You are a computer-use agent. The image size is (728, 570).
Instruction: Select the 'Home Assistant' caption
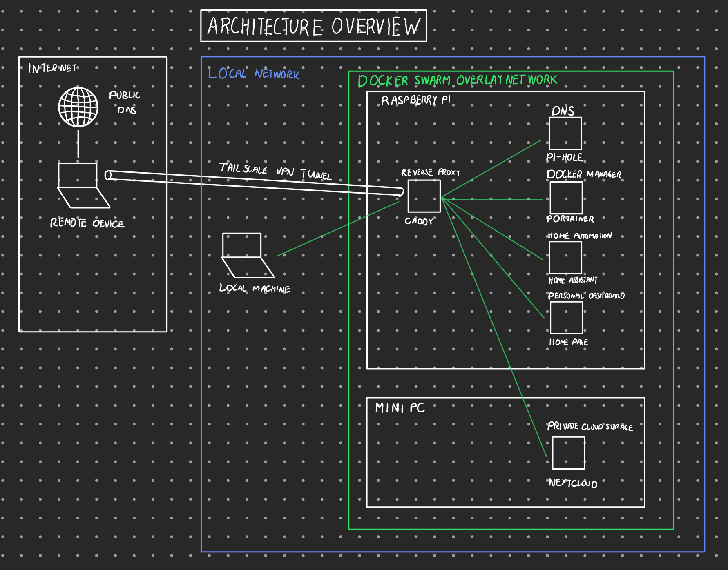tap(573, 280)
